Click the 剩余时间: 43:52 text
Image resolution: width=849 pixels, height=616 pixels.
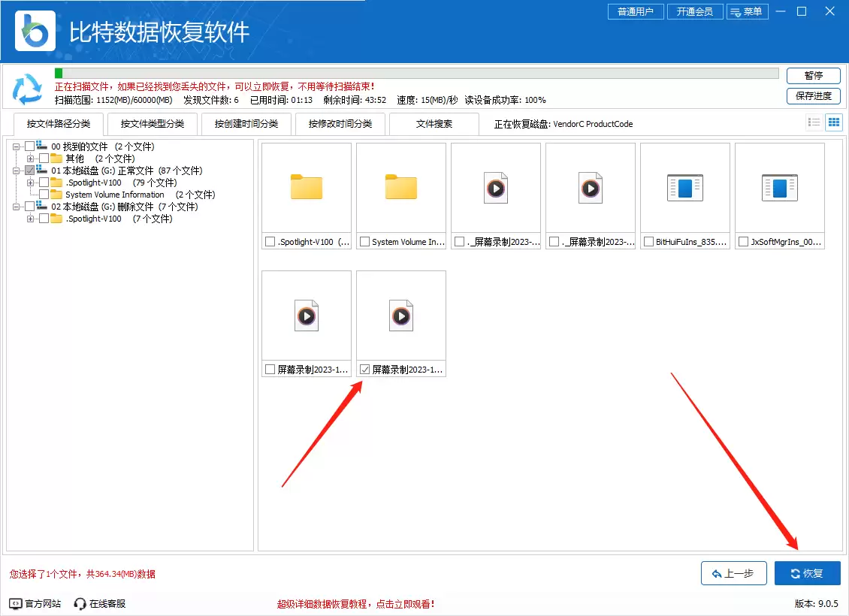point(355,100)
